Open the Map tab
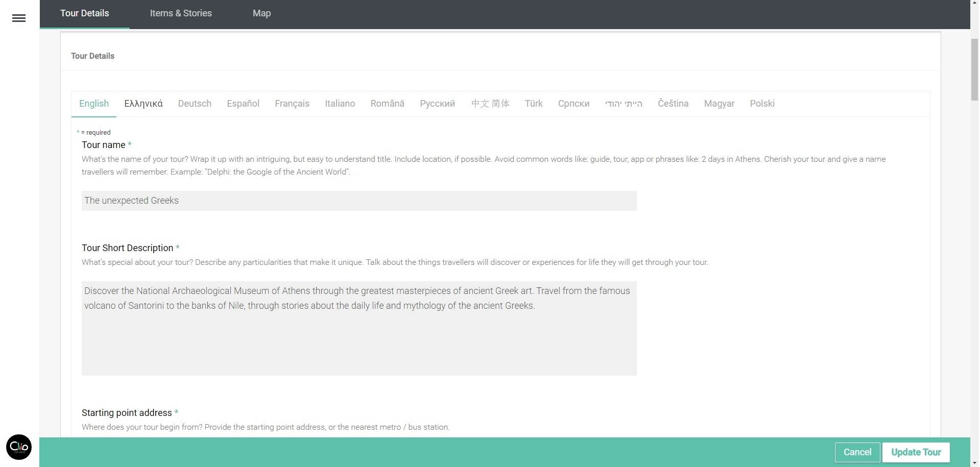The width and height of the screenshot is (980, 467). [x=261, y=13]
